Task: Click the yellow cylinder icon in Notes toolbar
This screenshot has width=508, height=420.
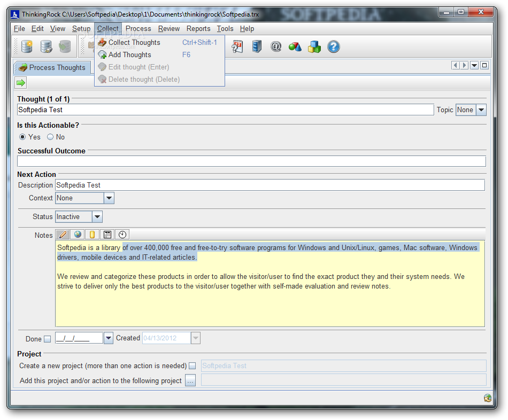Action: [x=92, y=234]
